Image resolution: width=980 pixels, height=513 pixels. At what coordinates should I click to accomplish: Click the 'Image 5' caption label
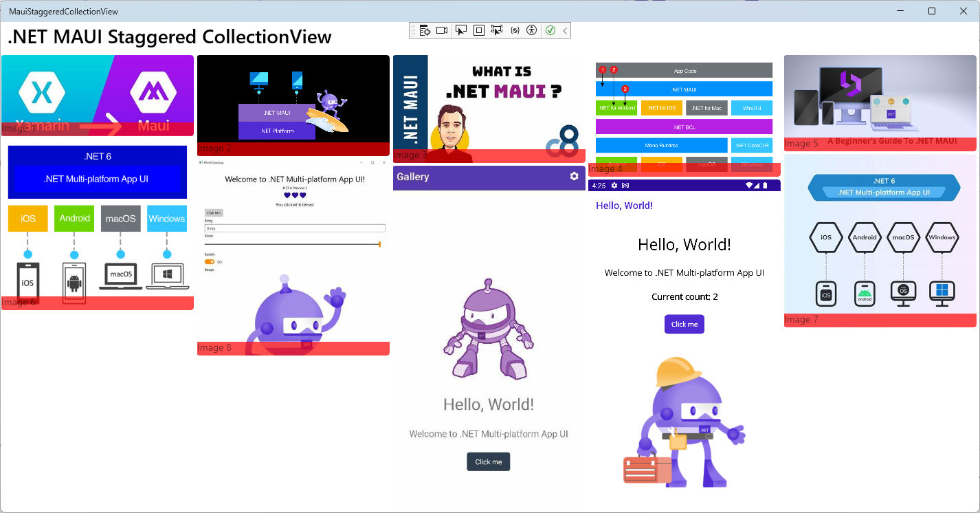point(801,144)
